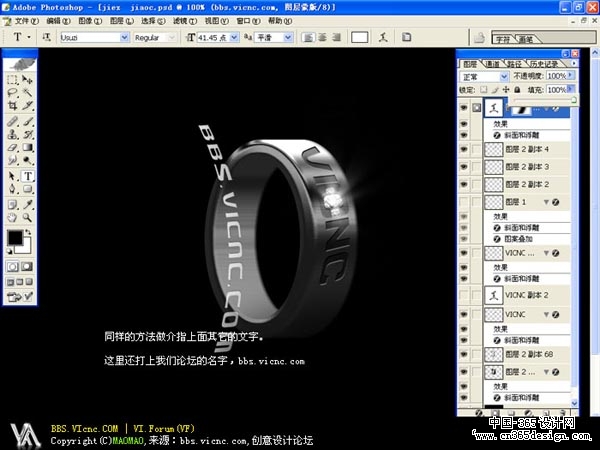Hide the 图层 2 副本 4 layer

click(x=464, y=149)
